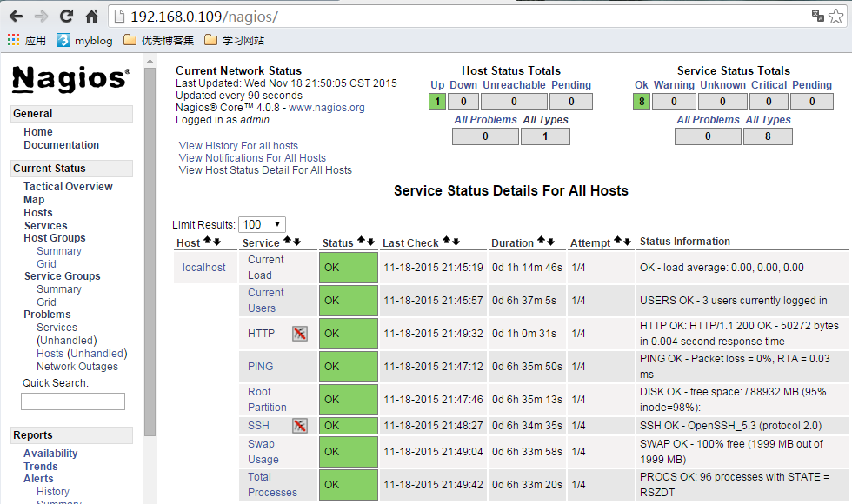
Task: Click the localhost host link
Action: click(203, 268)
